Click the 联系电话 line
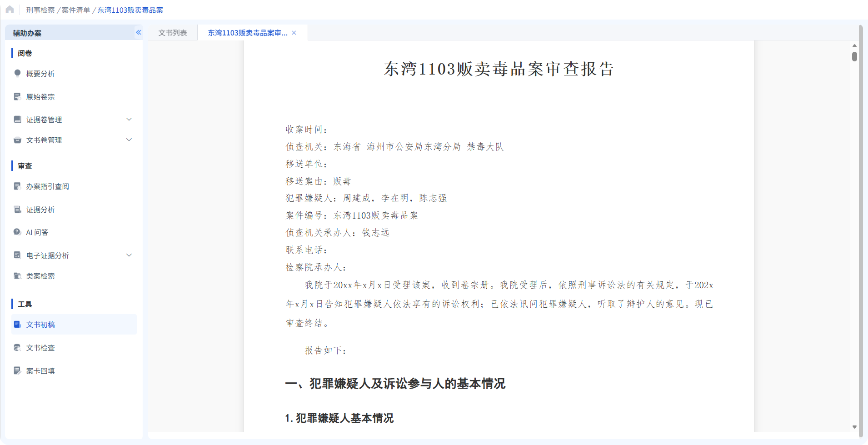This screenshot has height=445, width=868. pyautogui.click(x=307, y=250)
